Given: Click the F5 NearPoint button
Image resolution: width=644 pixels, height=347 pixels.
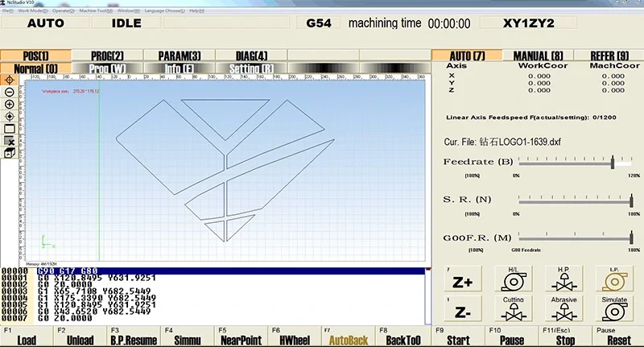Looking at the screenshot, I should click(x=241, y=337).
